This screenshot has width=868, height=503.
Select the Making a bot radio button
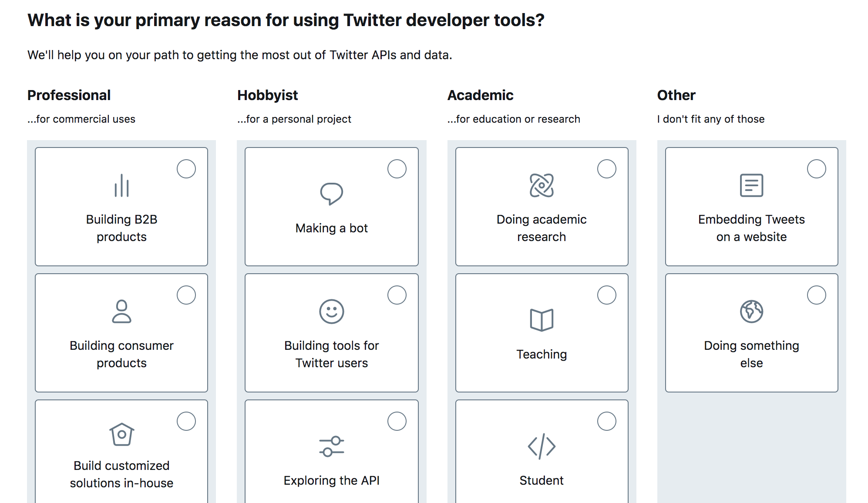(397, 169)
